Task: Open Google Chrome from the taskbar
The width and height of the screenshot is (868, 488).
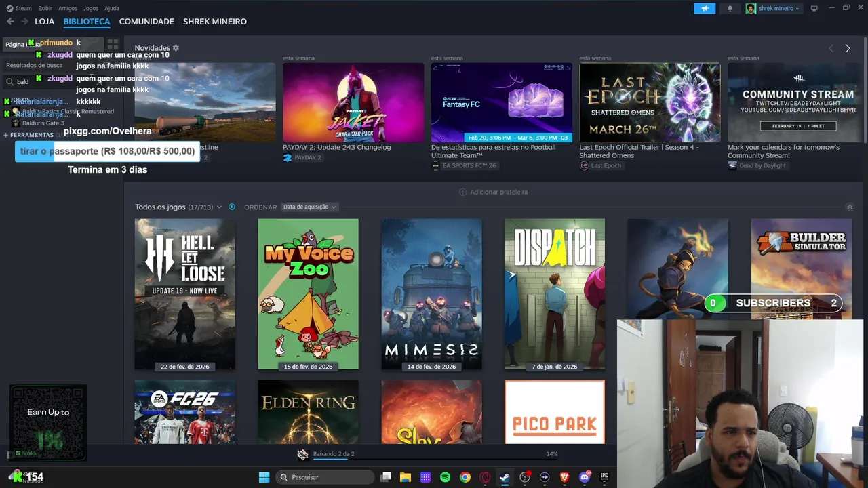Action: click(465, 477)
